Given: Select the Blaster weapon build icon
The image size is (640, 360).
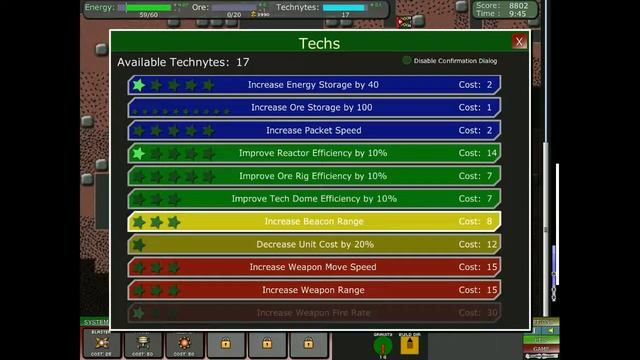Looking at the screenshot, I should (102, 344).
